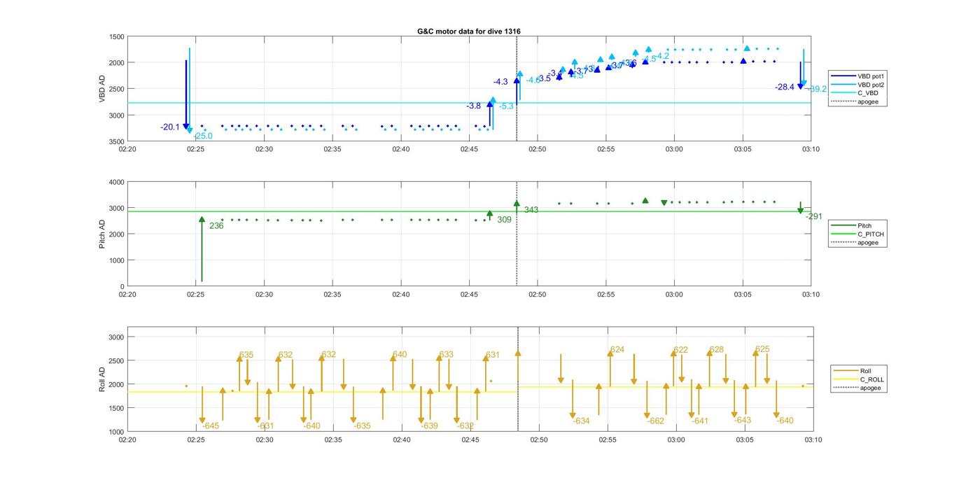The width and height of the screenshot is (980, 485).
Task: Select the dark blue arrowhead beside -28.4
Action: pyautogui.click(x=801, y=85)
